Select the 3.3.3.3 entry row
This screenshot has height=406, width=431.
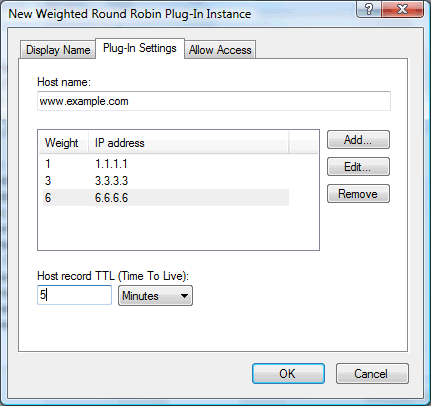166,181
